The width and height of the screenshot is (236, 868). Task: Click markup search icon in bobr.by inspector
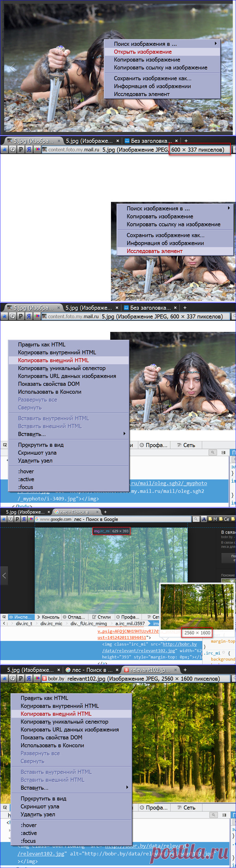(x=213, y=815)
